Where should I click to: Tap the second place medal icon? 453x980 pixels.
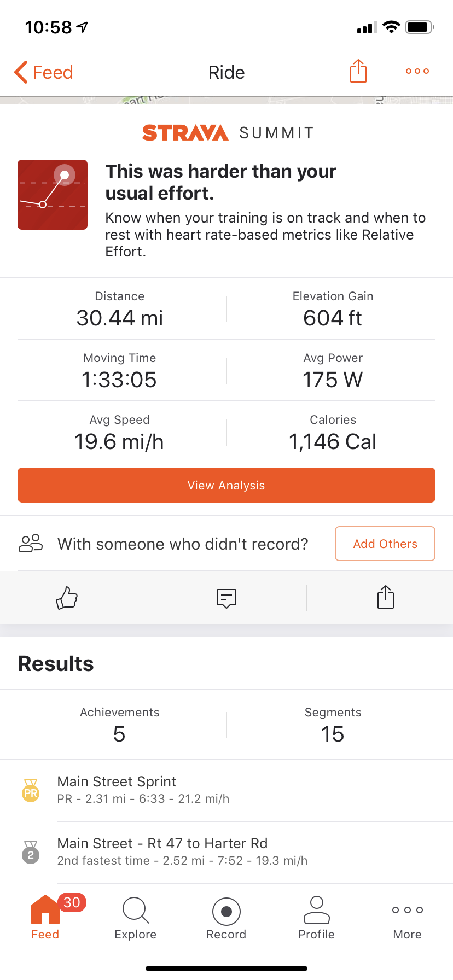(31, 853)
